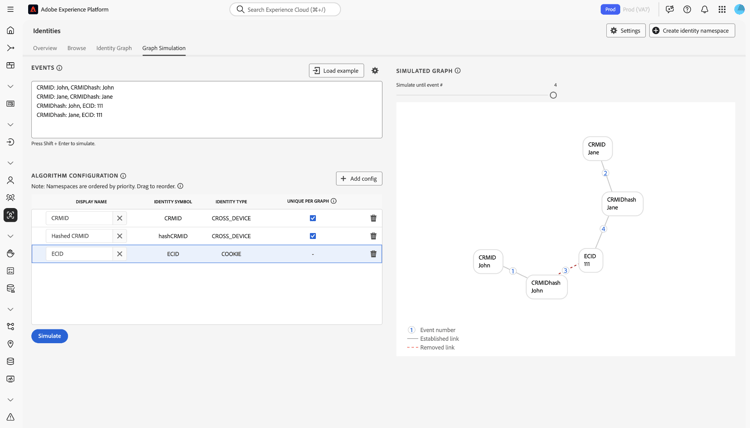
Task: Select the ECID 111 graph node
Action: [x=590, y=260]
